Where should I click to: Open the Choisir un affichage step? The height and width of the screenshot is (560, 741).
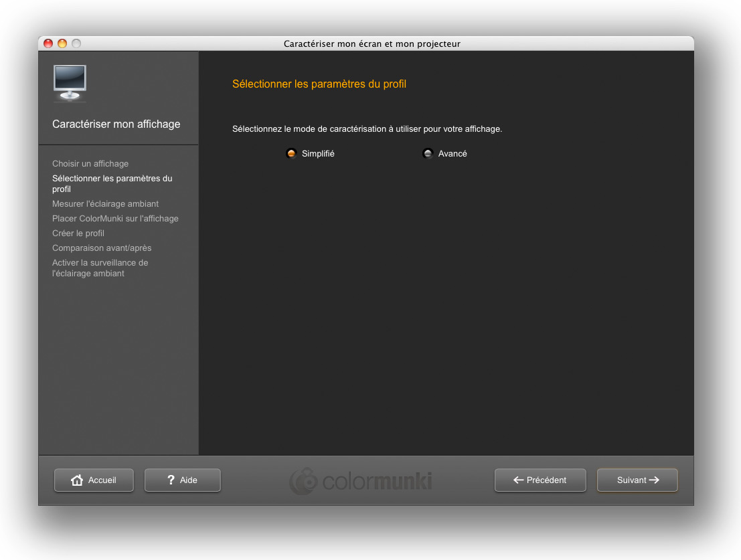[x=90, y=163]
